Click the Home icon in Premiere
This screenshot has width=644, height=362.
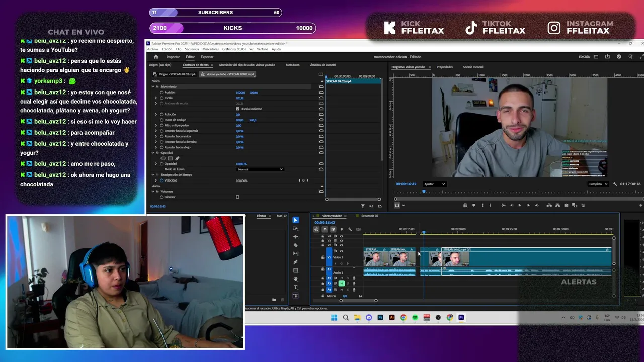pyautogui.click(x=155, y=57)
